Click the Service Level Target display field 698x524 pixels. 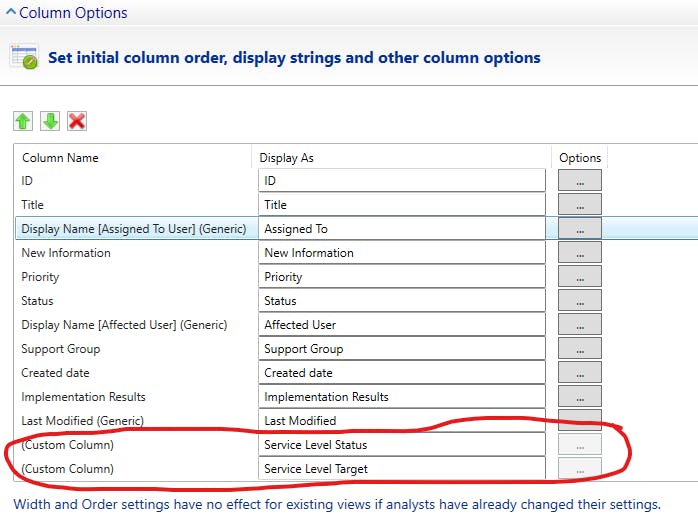point(401,468)
